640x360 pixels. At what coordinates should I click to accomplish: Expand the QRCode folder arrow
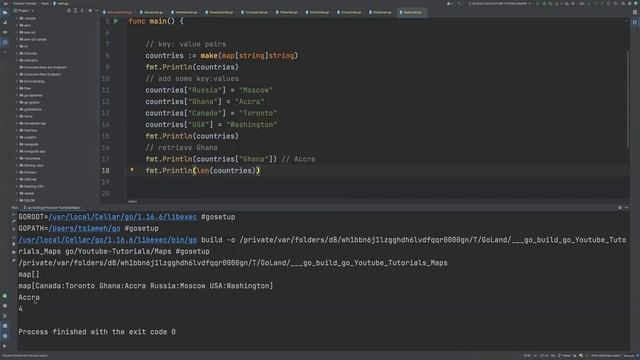(17, 179)
